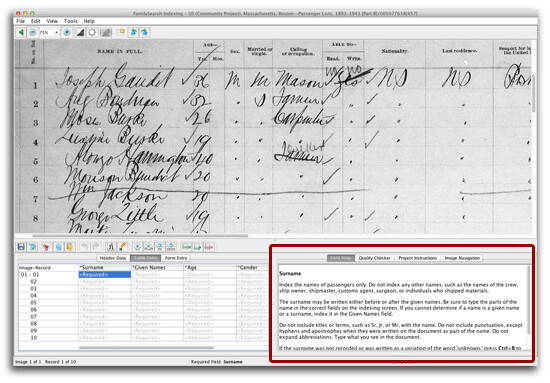550x383 pixels.
Task: Rotate the image using left rotate icon
Action: click(133, 33)
